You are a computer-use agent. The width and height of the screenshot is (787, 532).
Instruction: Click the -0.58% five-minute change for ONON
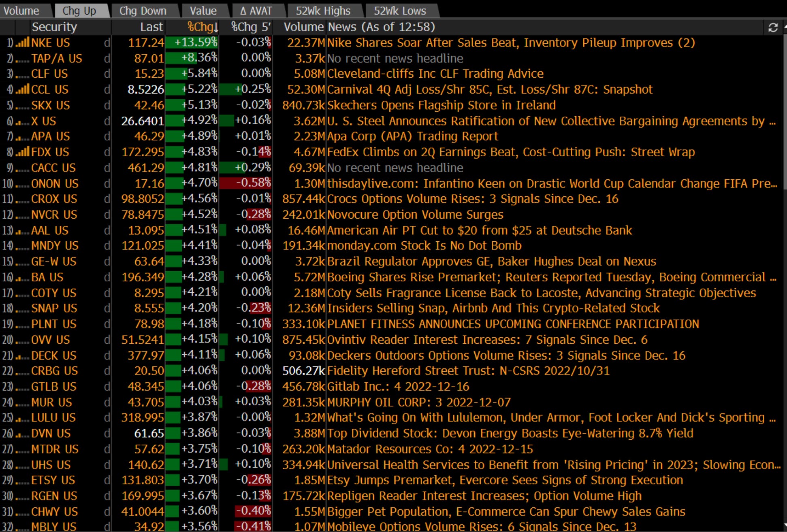click(x=245, y=183)
